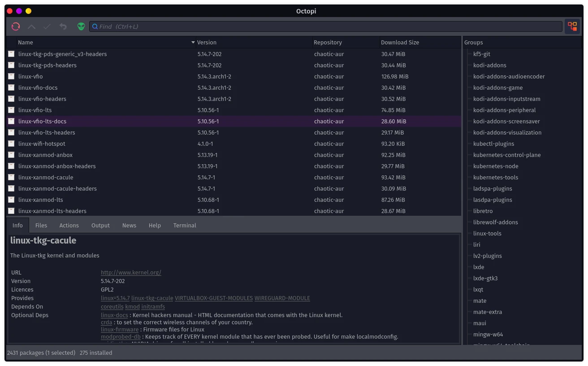The height and width of the screenshot is (366, 588).
Task: Toggle the package groups panel icon
Action: (572, 26)
